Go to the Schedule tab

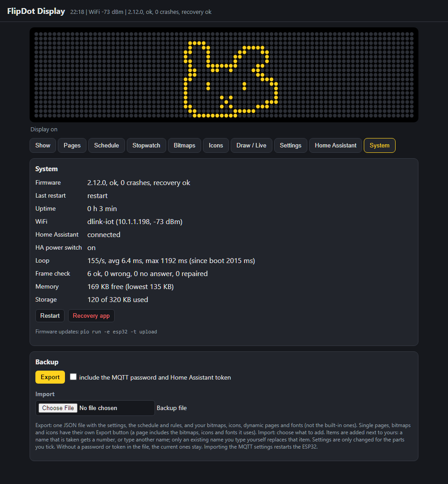tap(107, 145)
